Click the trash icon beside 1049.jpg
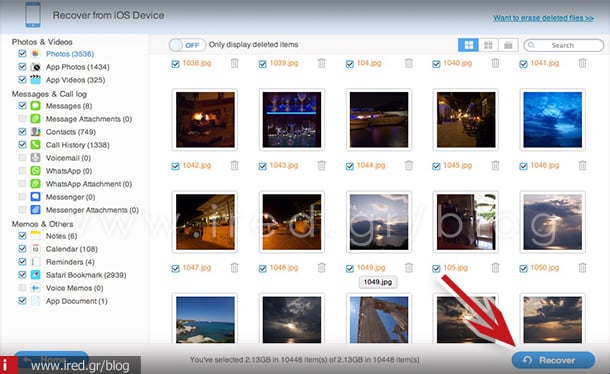Screen dimensions: 610x374 click(x=408, y=268)
